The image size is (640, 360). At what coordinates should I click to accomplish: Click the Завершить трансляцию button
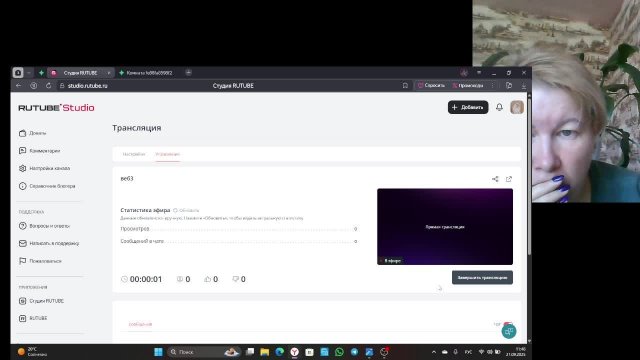tap(482, 278)
